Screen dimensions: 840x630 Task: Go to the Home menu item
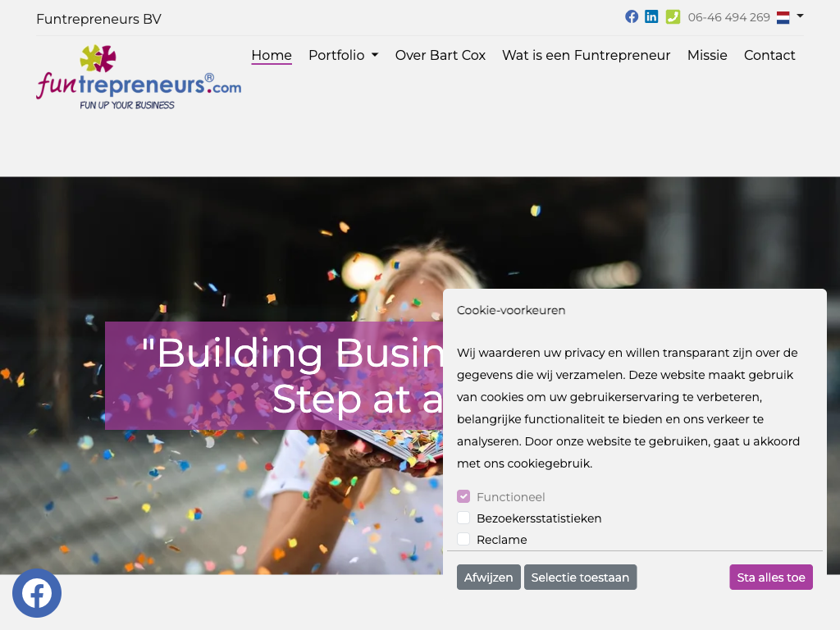272,55
